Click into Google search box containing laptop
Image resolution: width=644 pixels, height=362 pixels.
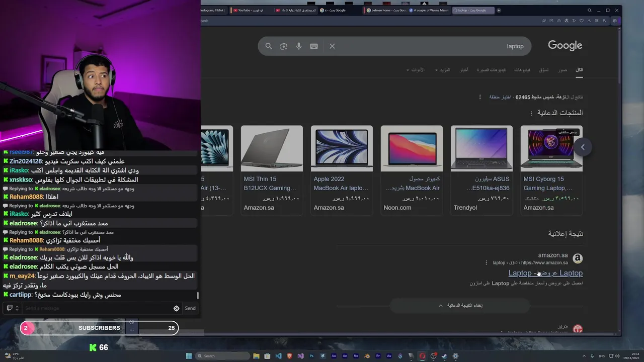click(x=394, y=46)
